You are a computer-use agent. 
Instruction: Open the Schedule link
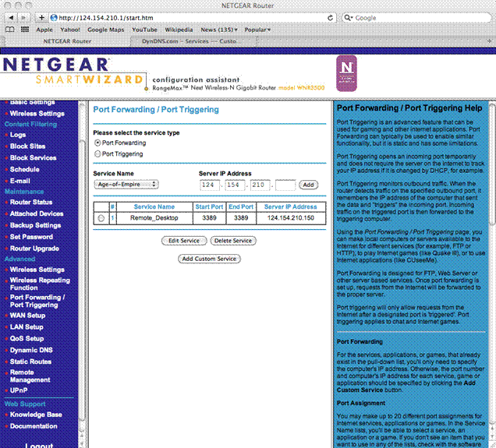click(25, 169)
